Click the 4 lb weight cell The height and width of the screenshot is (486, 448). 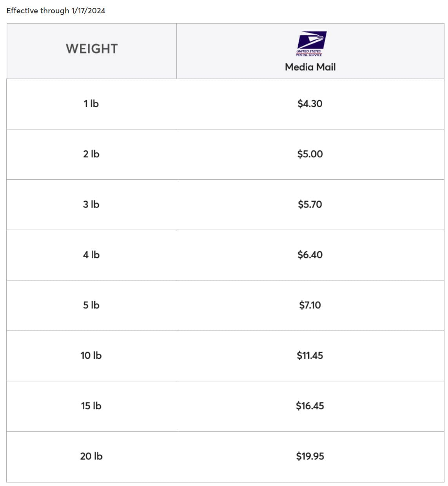[x=91, y=255]
